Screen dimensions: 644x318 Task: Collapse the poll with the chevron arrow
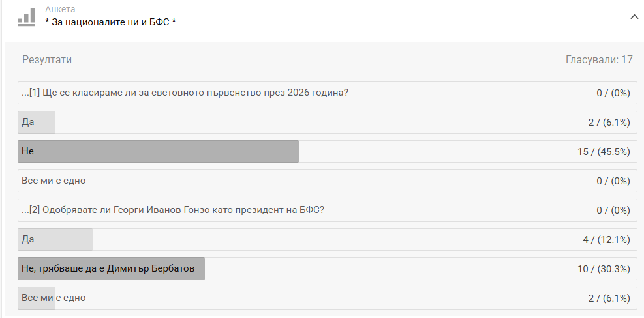click(634, 17)
